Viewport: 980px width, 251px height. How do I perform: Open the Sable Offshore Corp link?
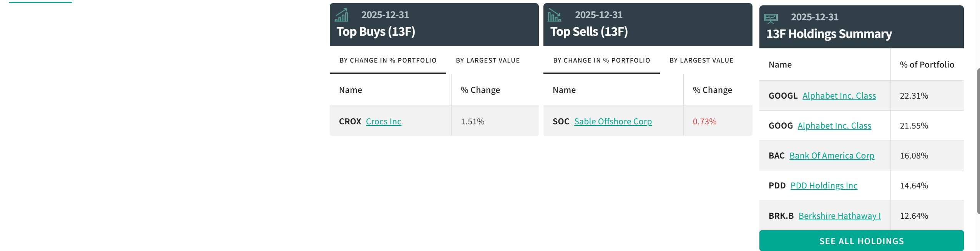point(613,121)
